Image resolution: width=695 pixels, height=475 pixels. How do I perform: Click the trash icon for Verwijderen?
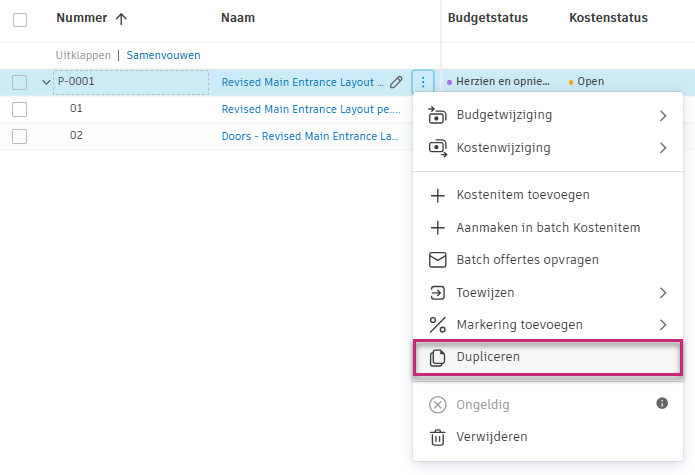(437, 437)
